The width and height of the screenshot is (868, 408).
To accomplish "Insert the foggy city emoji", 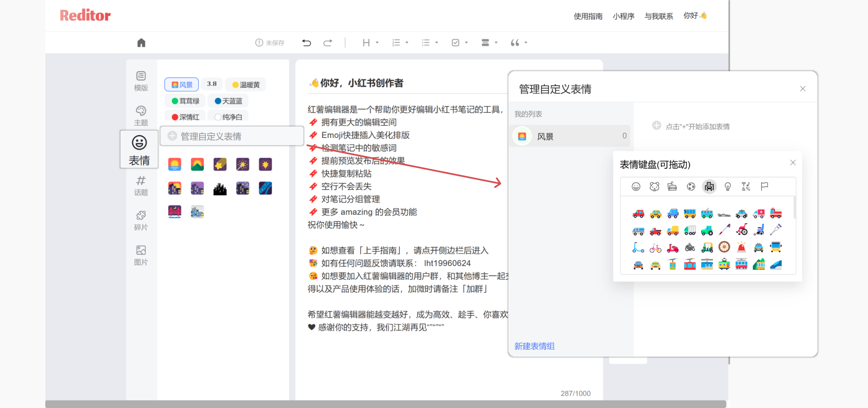I will pyautogui.click(x=197, y=211).
